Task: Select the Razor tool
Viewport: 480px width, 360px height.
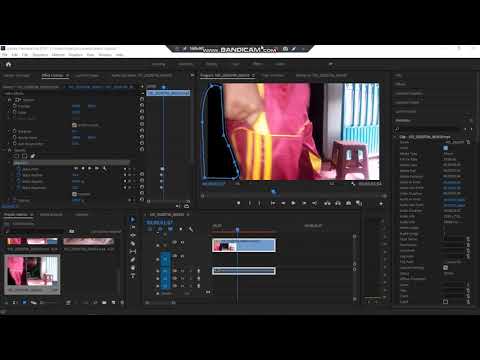Action: point(133,243)
